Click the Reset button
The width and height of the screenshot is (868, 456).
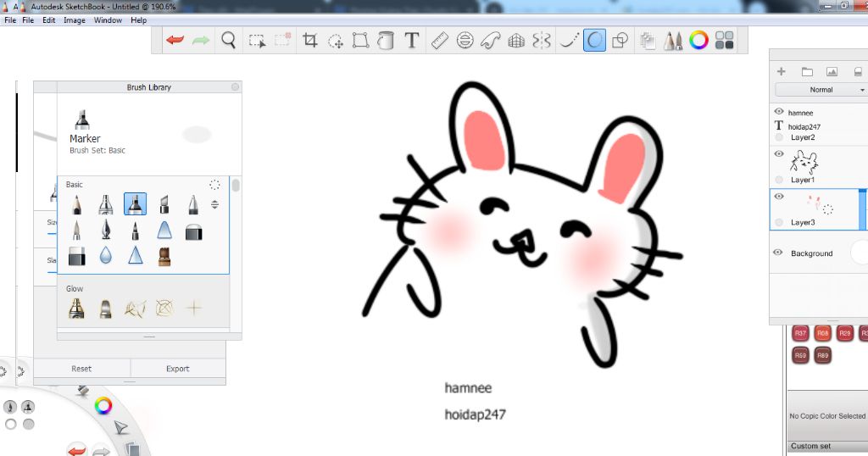click(x=81, y=369)
